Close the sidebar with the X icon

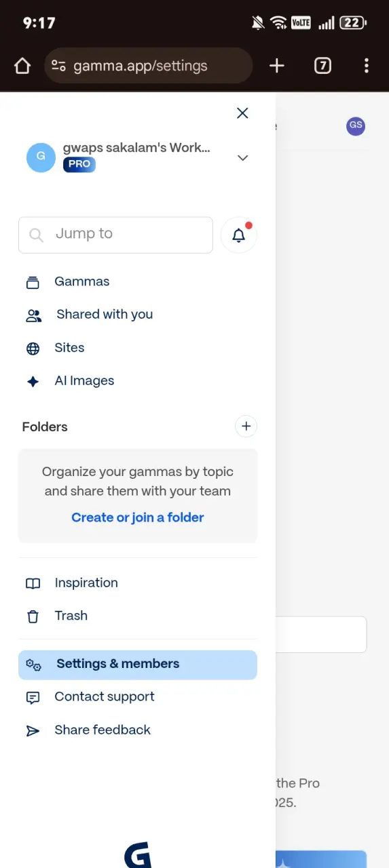point(242,113)
